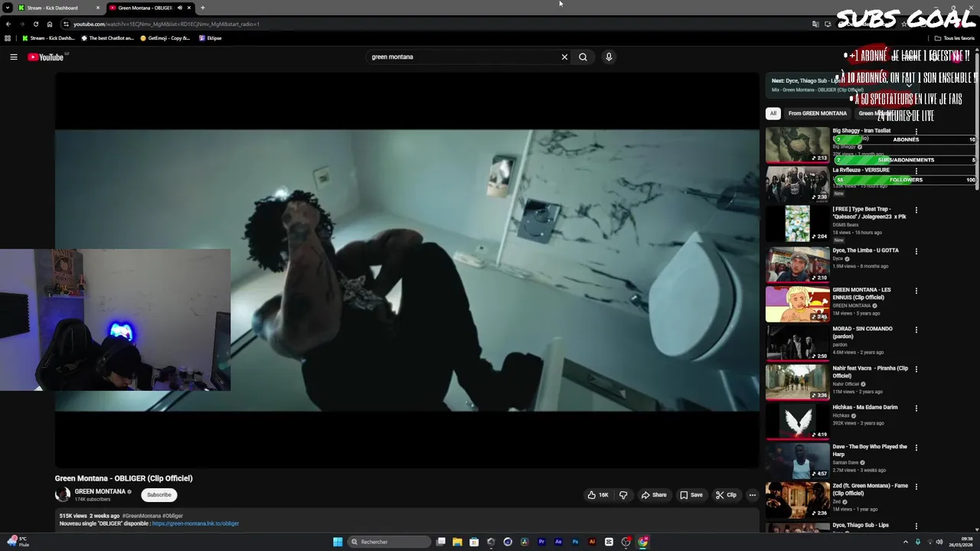Click the #Obliger hashtag
Viewport: 980px width, 551px height.
click(x=172, y=516)
